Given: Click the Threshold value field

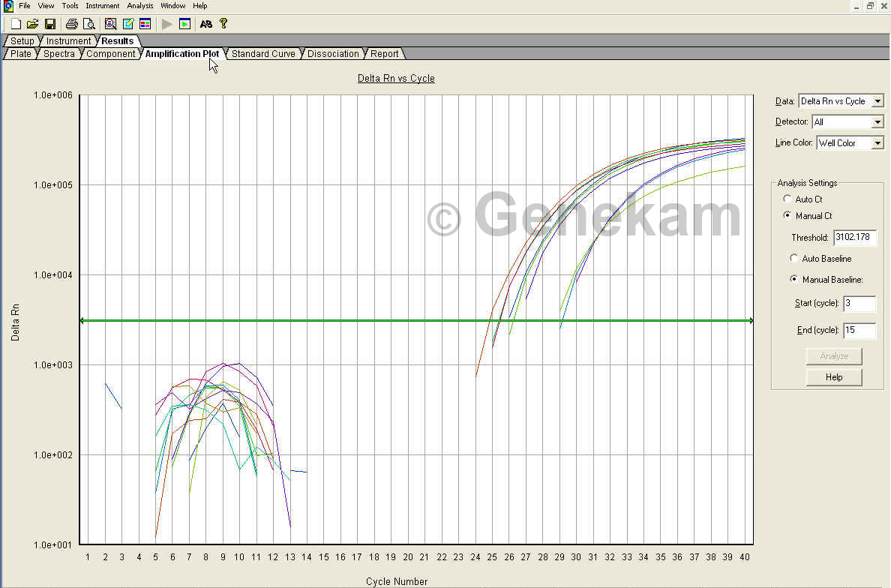Looking at the screenshot, I should (855, 238).
